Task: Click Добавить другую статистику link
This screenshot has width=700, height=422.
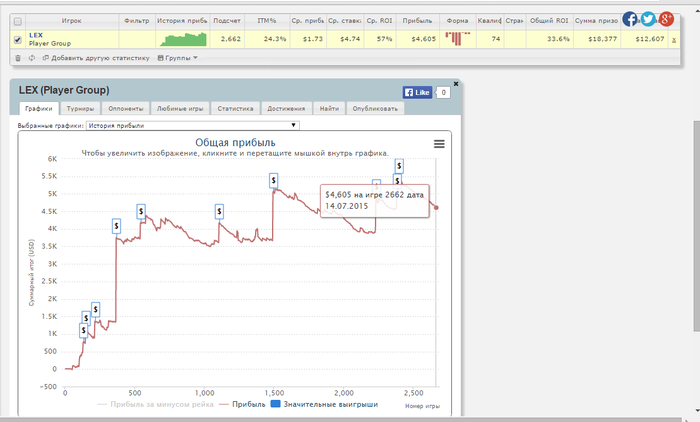Action: 96,58
